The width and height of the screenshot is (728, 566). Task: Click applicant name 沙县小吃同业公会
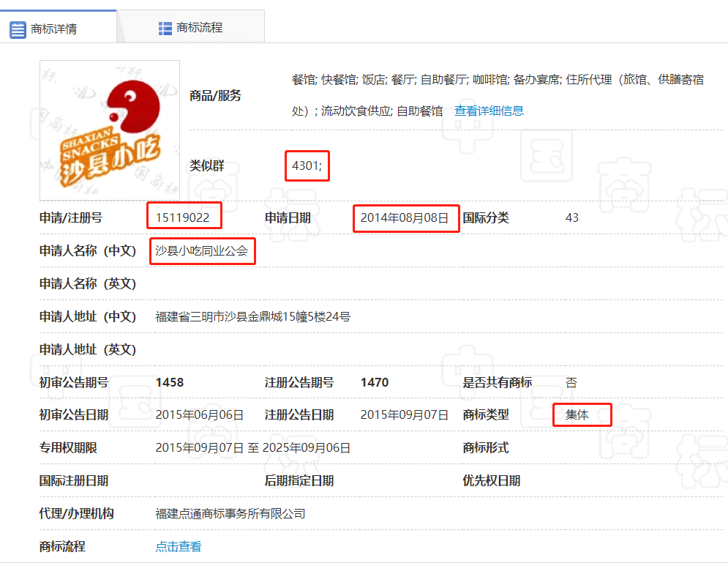click(x=201, y=251)
